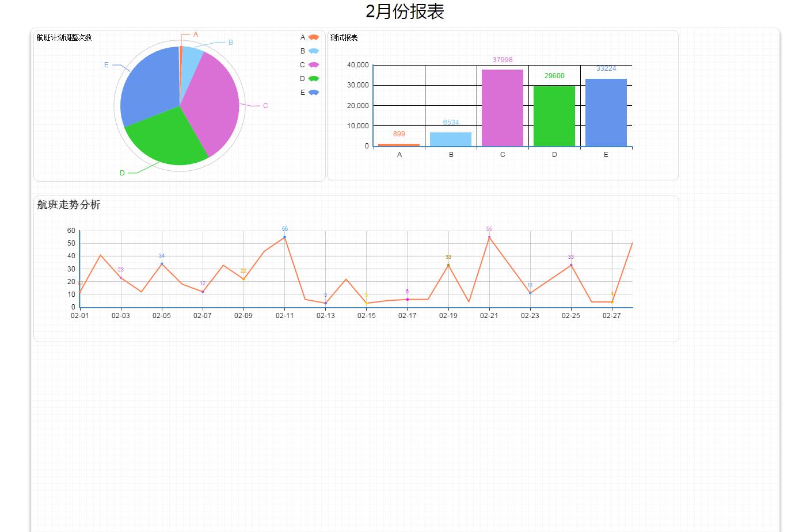
Task: Click bar value label 6534
Action: pos(451,123)
